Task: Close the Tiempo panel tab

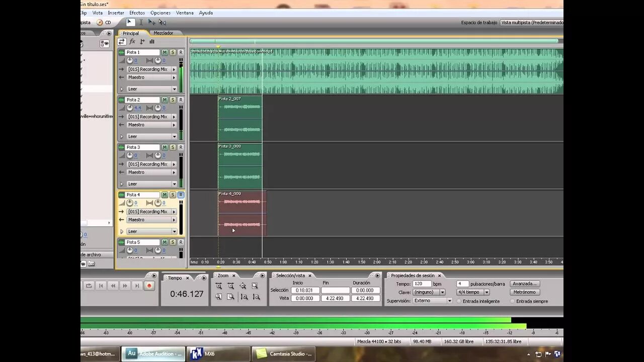Action: [187, 278]
